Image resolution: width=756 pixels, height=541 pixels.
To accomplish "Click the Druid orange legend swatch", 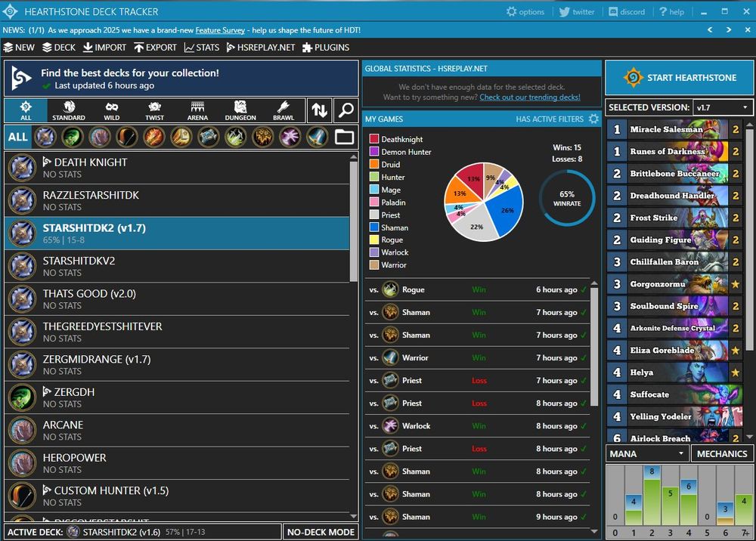I will tap(373, 164).
